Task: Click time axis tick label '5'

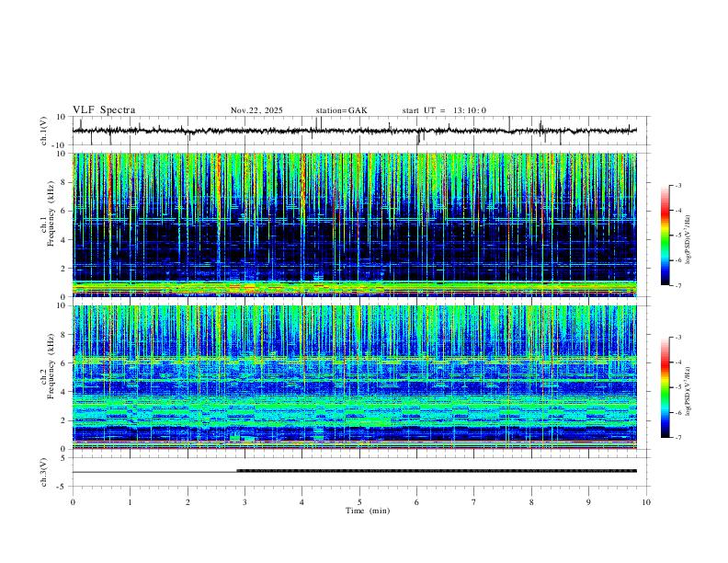Action: pyautogui.click(x=359, y=502)
